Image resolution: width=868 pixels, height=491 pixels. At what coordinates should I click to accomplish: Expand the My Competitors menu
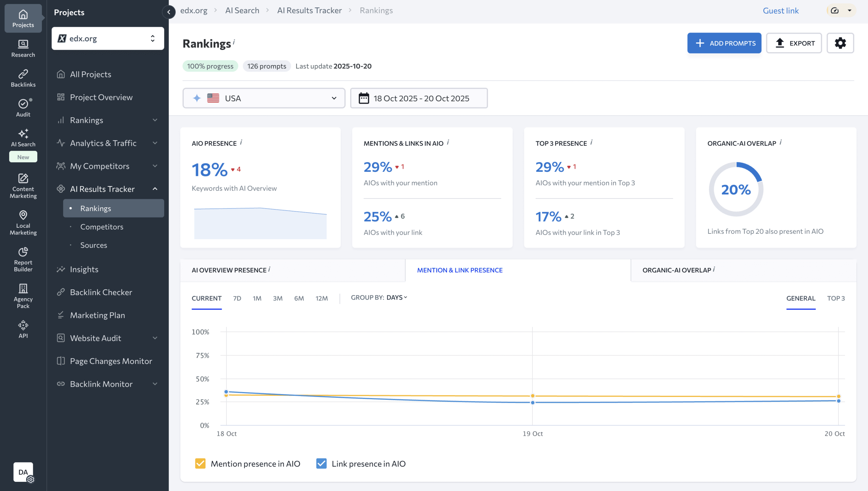click(x=155, y=166)
